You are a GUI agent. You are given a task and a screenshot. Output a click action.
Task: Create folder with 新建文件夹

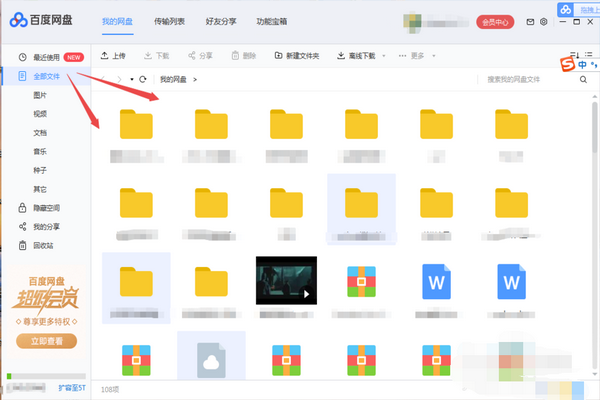[x=297, y=56]
